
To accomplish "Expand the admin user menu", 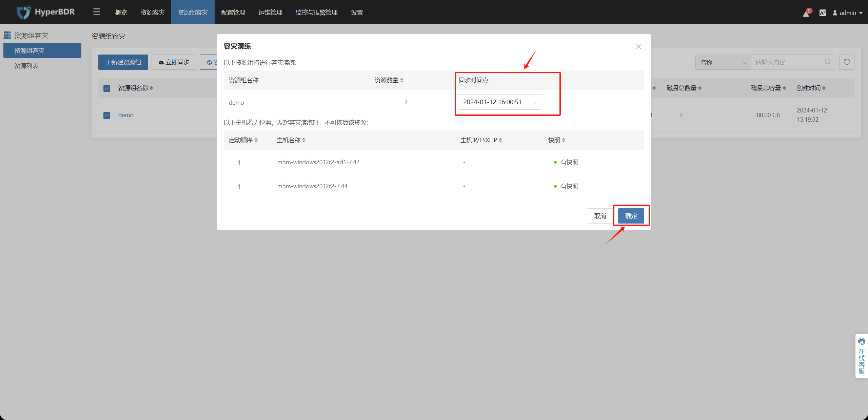I will click(x=848, y=13).
